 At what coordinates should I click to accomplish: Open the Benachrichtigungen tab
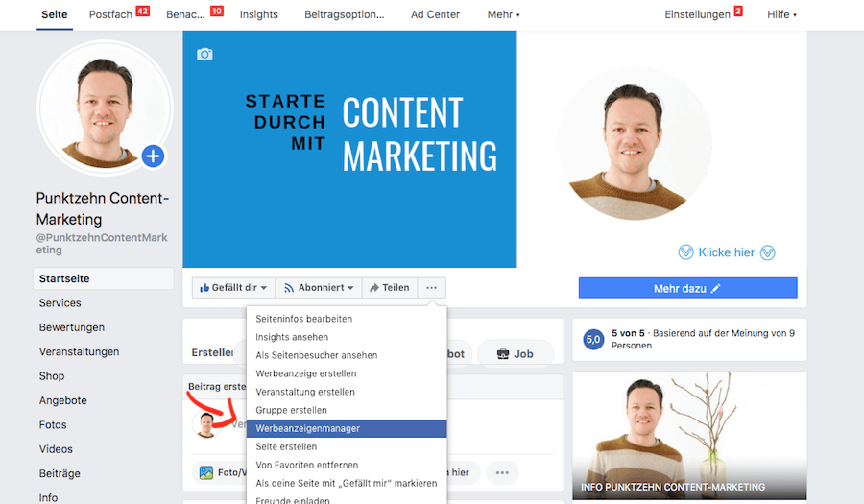click(185, 14)
